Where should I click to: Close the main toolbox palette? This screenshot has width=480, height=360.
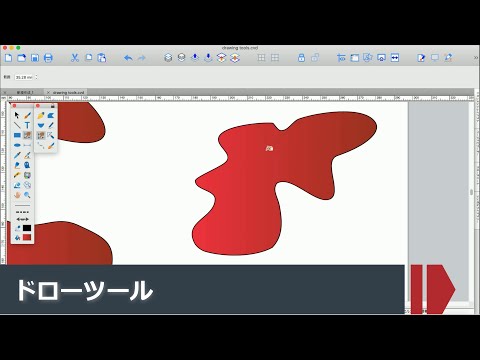[x=14, y=106]
